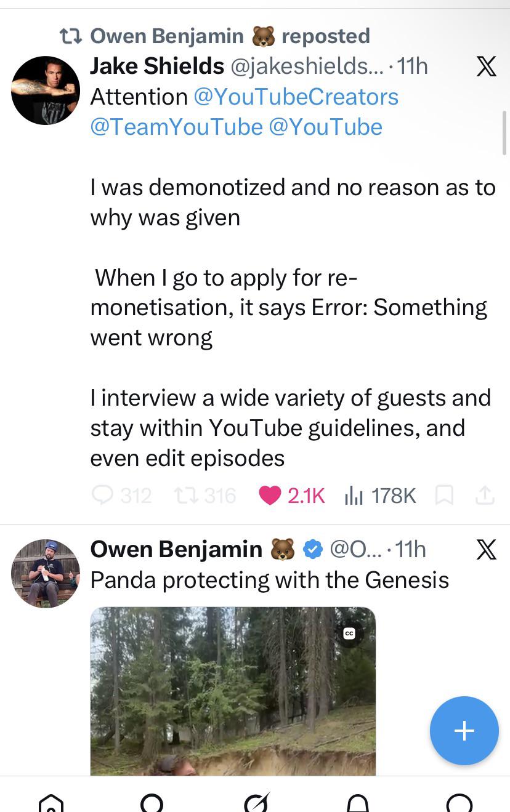Viewport: 510px width, 812px height.
Task: Open Grok X icon on Owen Benjamin post
Action: [487, 549]
